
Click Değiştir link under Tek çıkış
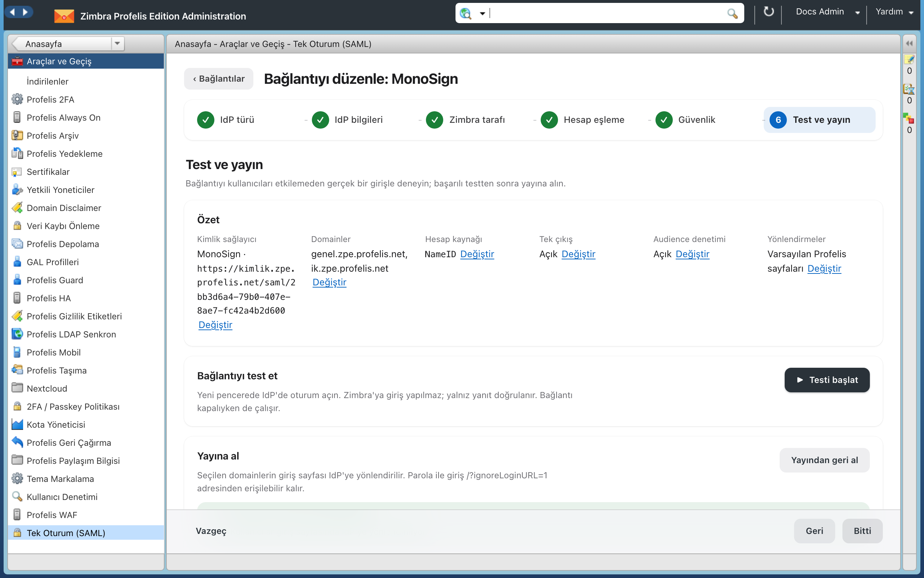pyautogui.click(x=578, y=254)
